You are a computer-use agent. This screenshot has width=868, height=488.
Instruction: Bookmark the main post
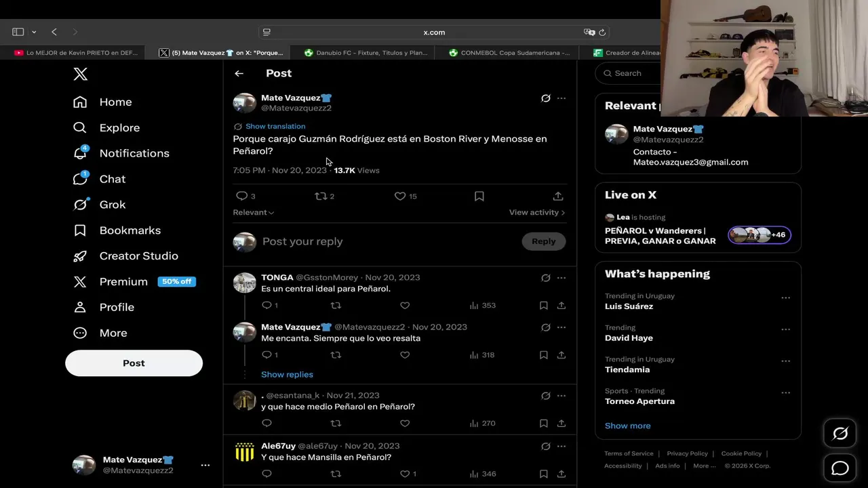point(479,196)
